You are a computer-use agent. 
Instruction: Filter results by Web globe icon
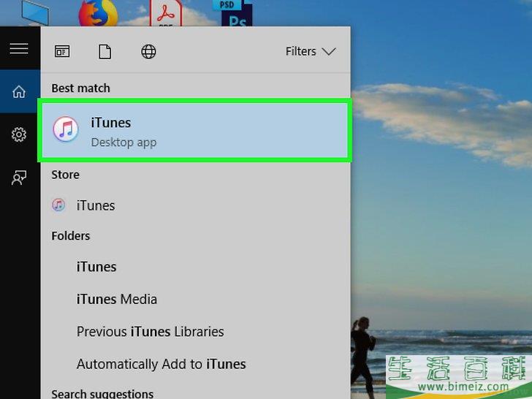[x=148, y=52]
